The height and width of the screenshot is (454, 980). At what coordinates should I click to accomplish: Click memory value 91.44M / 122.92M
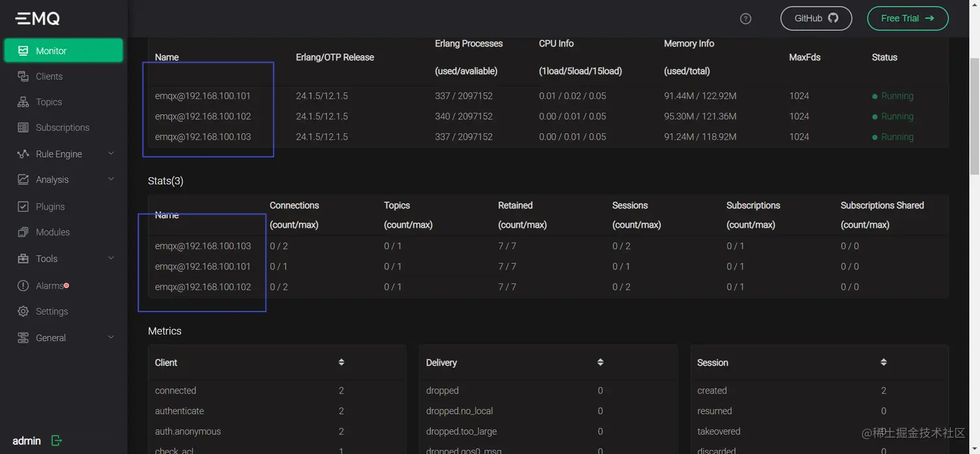(x=700, y=96)
